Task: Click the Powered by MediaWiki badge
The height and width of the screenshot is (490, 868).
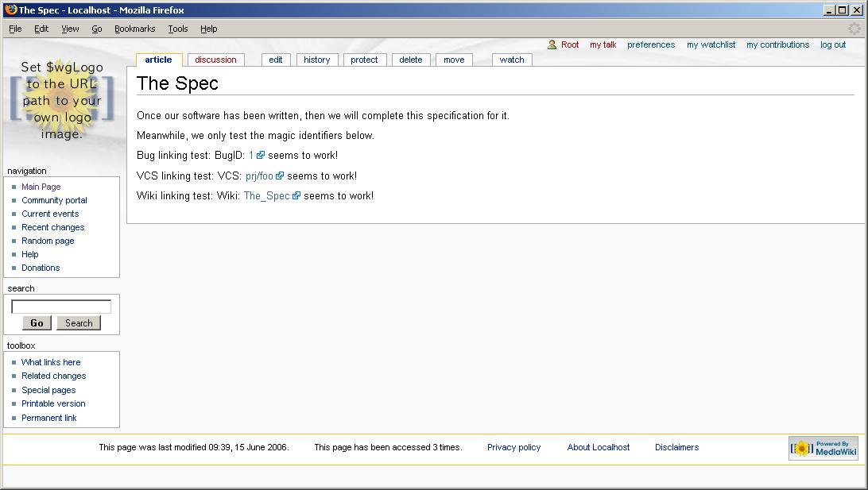Action: point(823,448)
